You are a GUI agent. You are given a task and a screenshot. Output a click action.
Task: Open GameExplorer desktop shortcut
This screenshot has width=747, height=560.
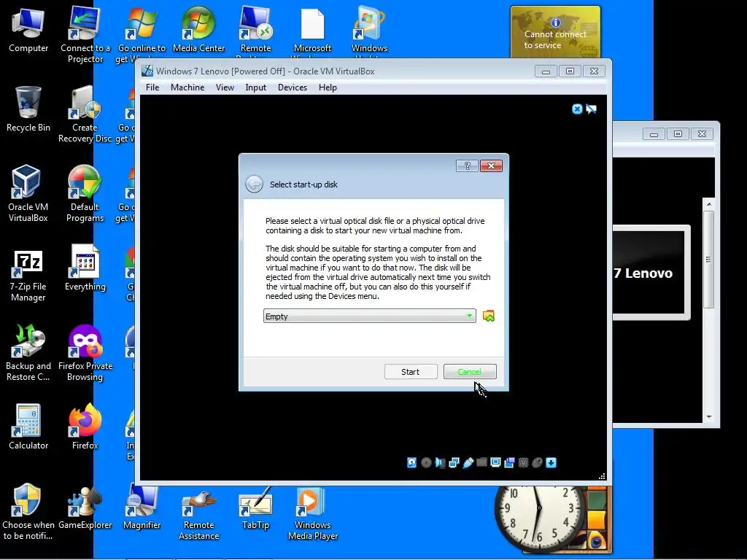[85, 508]
